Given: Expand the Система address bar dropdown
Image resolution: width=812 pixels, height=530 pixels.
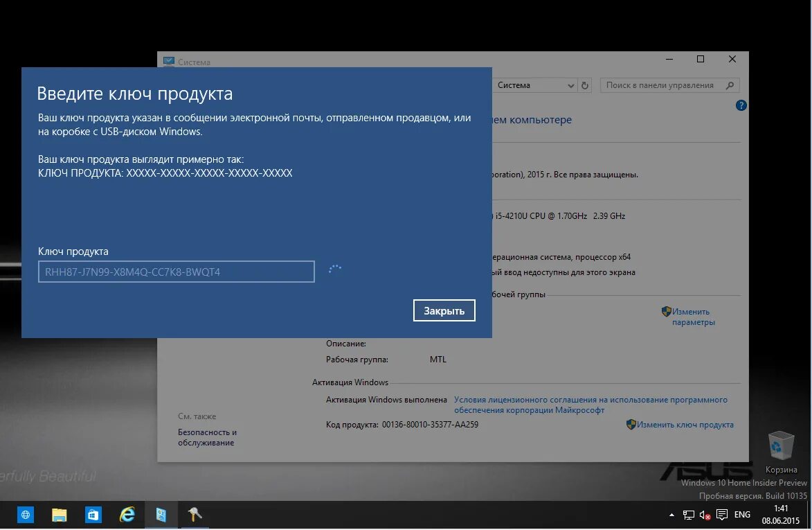Looking at the screenshot, I should coord(570,85).
